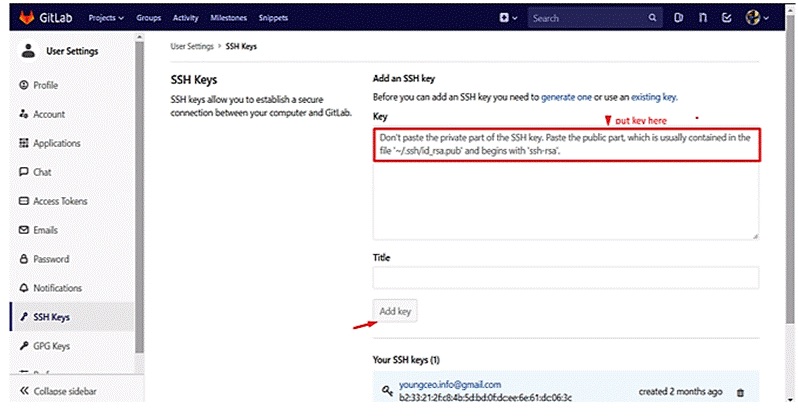Click the Add an SSH key heading
This screenshot has width=798, height=418.
pos(404,78)
